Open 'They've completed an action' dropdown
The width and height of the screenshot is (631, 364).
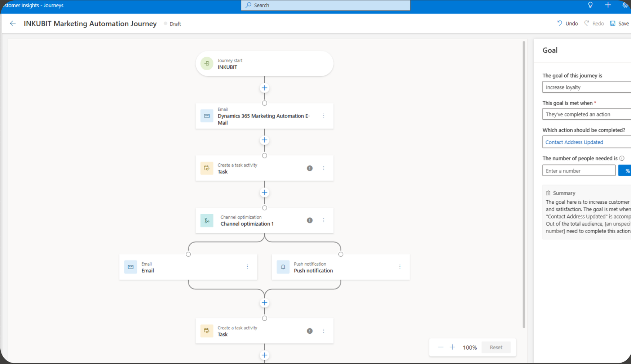click(x=587, y=114)
